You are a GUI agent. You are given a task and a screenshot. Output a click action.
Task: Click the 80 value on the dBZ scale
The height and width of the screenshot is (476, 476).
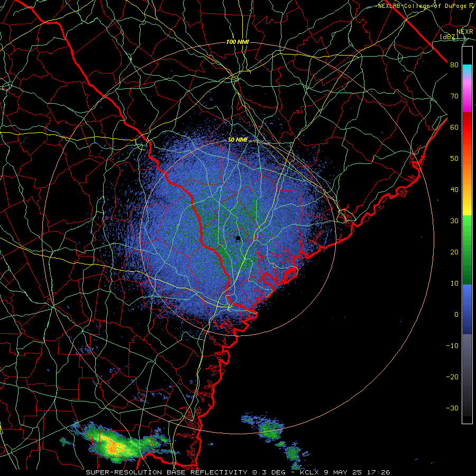click(454, 65)
